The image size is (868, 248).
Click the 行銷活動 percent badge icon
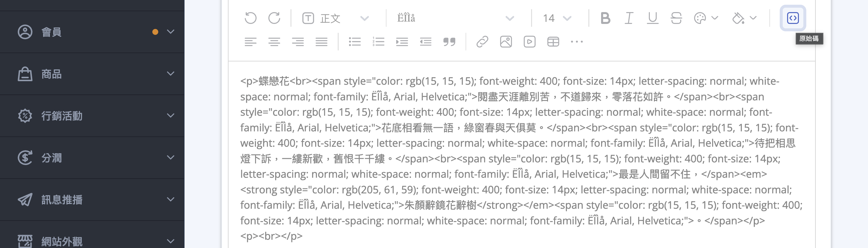coord(25,115)
